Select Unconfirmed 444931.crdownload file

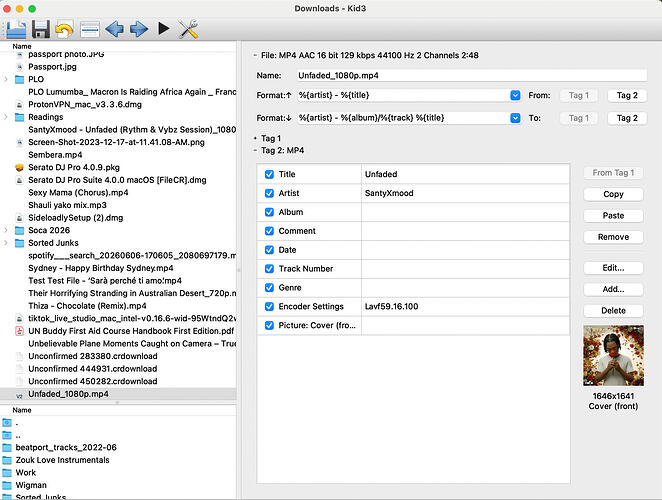click(x=92, y=369)
